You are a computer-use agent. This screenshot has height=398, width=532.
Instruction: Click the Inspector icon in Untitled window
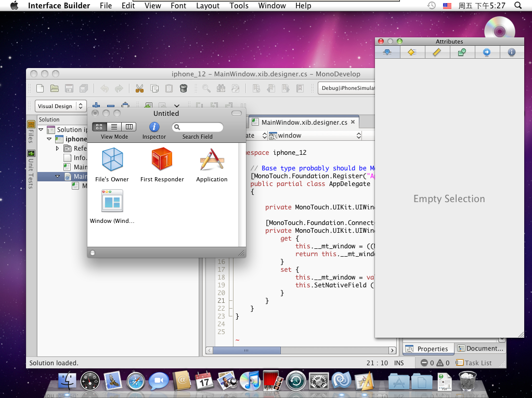pos(154,127)
